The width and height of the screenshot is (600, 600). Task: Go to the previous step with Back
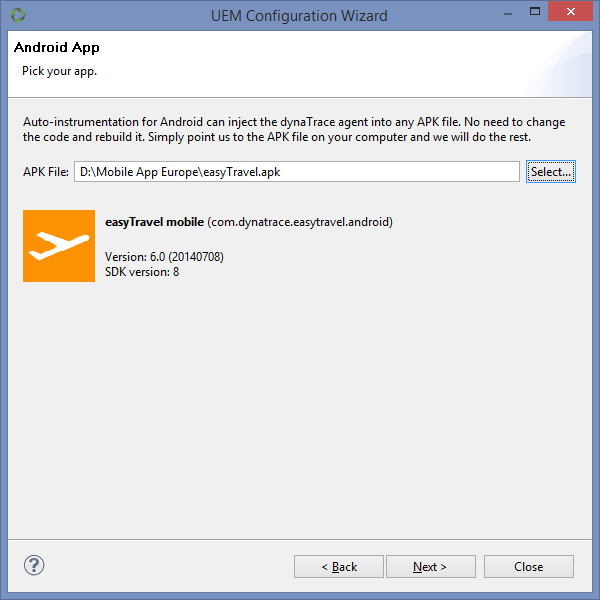coord(339,566)
